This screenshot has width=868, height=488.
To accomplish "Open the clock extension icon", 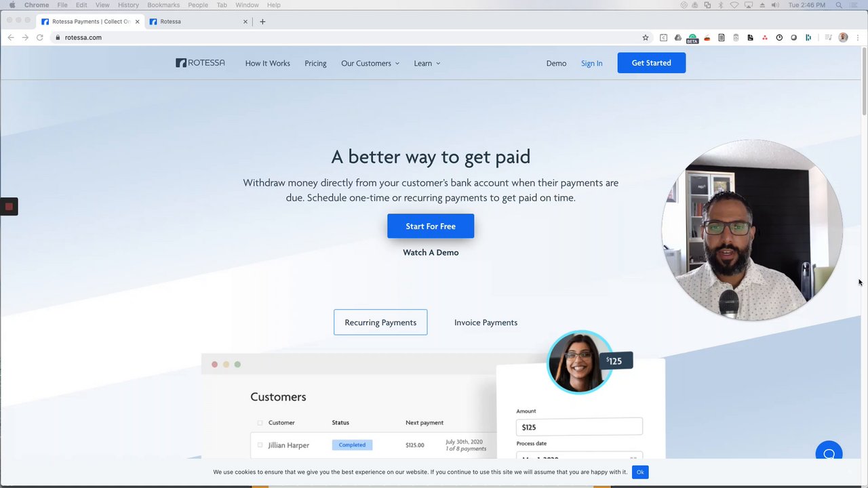I will 779,37.
